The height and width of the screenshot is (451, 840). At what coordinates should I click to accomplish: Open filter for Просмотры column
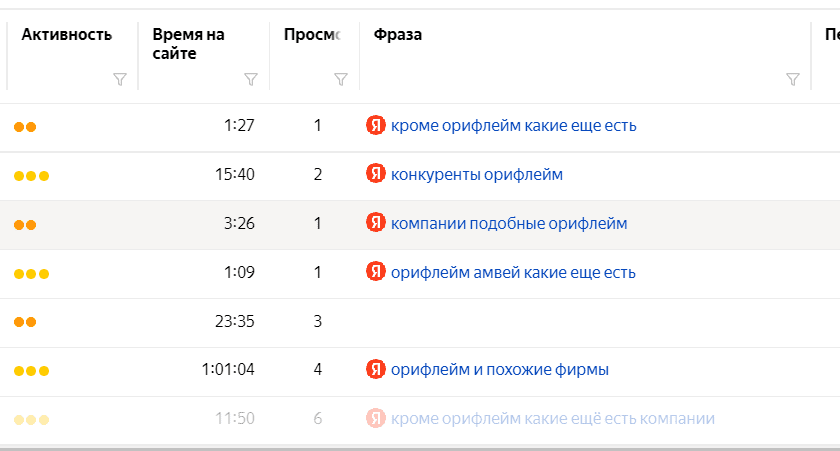pyautogui.click(x=340, y=80)
